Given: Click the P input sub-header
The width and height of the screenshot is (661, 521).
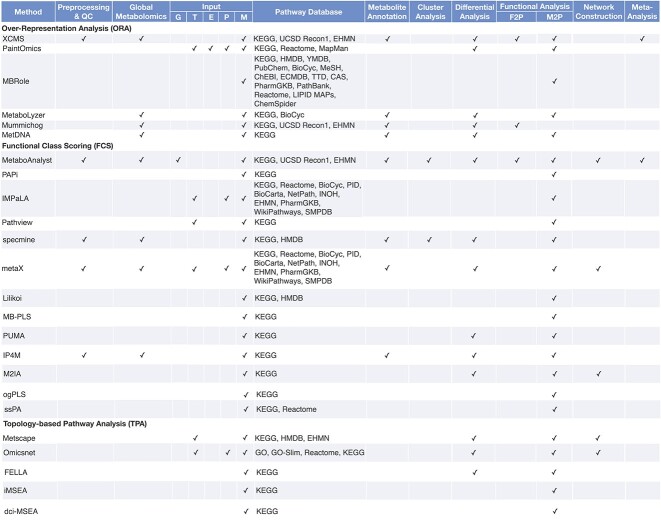Looking at the screenshot, I should pos(227,17).
